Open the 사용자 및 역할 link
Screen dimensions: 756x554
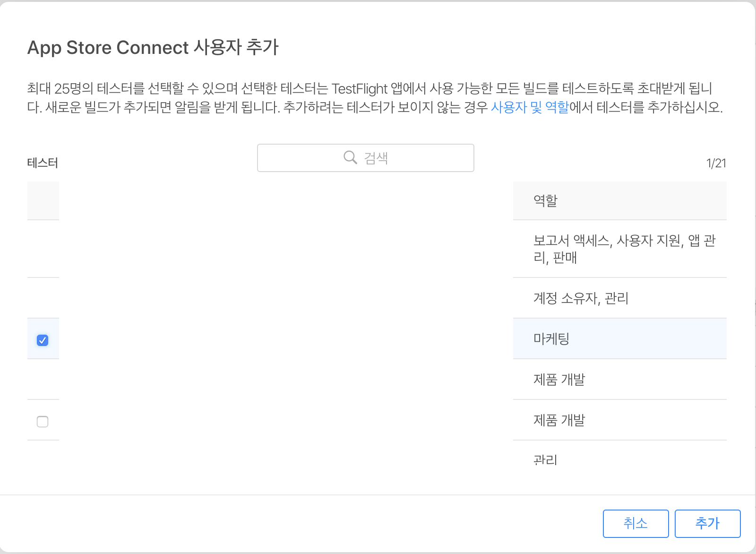[x=530, y=107]
